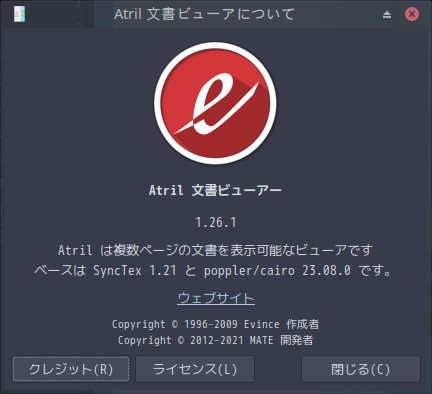The width and height of the screenshot is (432, 394).
Task: Click the red Atril 'e' logo
Action: click(x=215, y=103)
